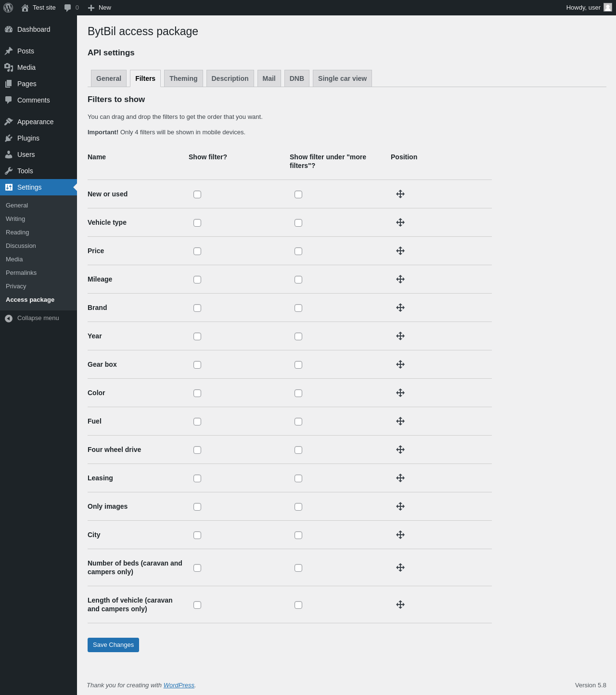This screenshot has height=695, width=616.
Task: Enable Show filter for New or used
Action: pyautogui.click(x=197, y=194)
